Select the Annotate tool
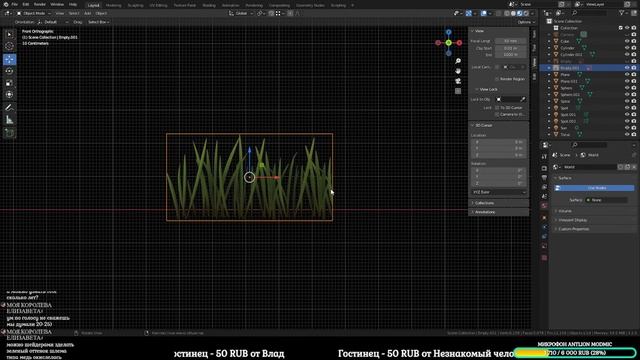 coord(9,107)
